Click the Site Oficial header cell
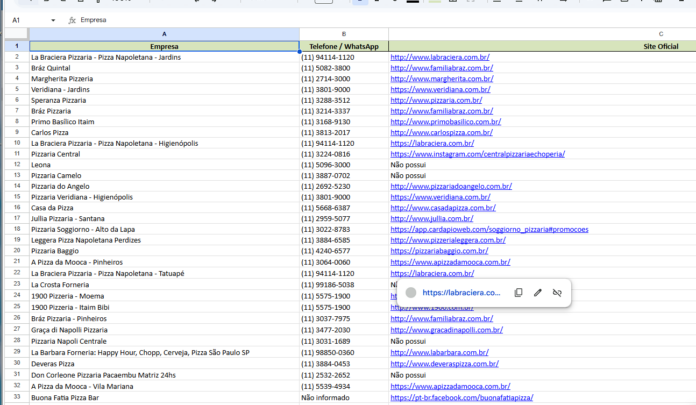Image resolution: width=696 pixels, height=405 pixels. pyautogui.click(x=660, y=46)
